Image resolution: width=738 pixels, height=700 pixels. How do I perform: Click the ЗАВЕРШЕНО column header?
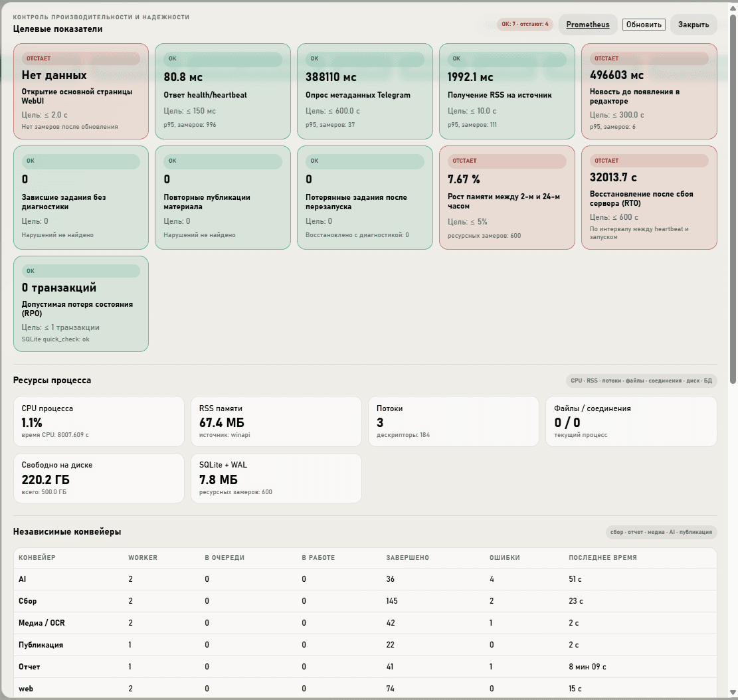tap(408, 557)
